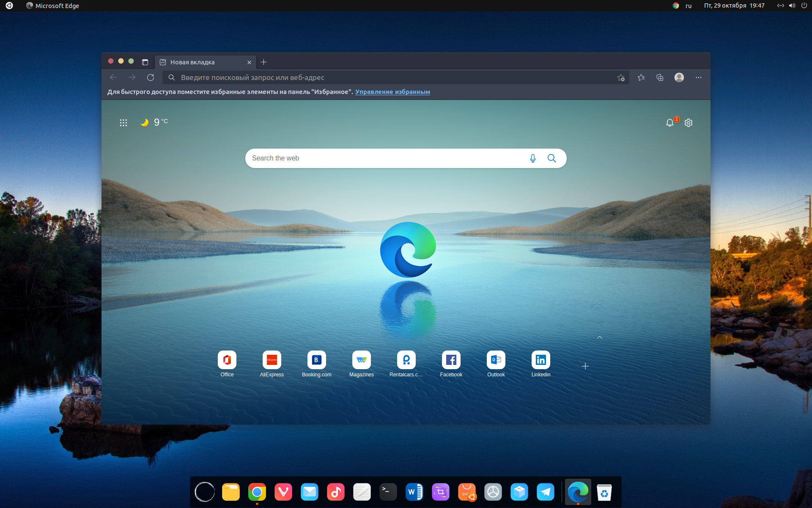Click Microsoft Edge icon in dock

click(x=578, y=492)
